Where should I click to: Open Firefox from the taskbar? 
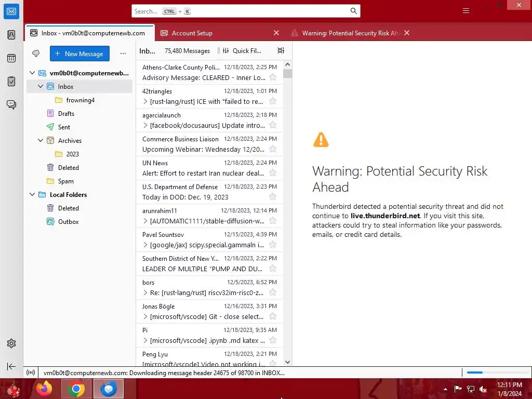tap(45, 389)
